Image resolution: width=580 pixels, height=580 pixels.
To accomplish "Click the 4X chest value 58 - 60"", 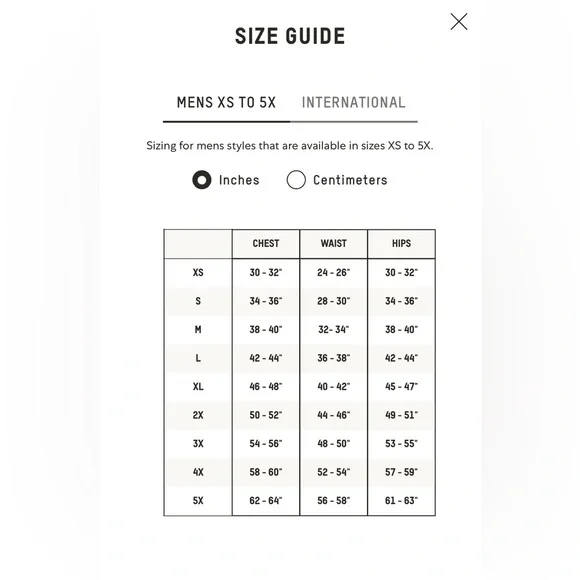I will [266, 472].
